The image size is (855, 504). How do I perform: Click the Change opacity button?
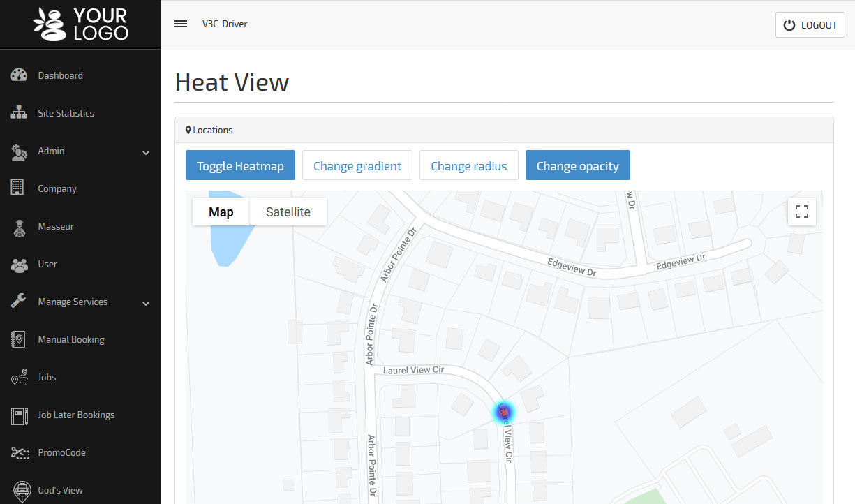pyautogui.click(x=578, y=165)
